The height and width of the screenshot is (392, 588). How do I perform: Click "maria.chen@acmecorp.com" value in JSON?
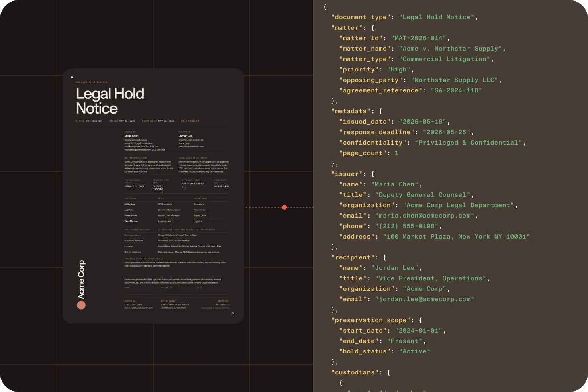(425, 216)
